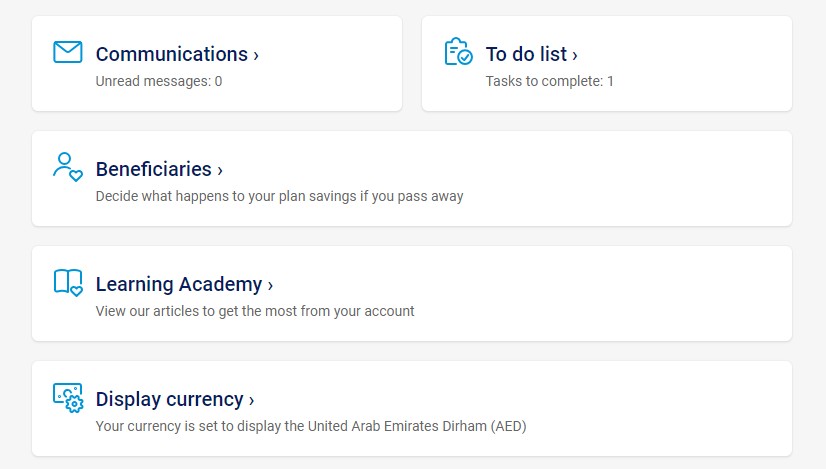This screenshot has width=826, height=469.
Task: Expand chevron next to Beneficiaries
Action: pos(220,171)
